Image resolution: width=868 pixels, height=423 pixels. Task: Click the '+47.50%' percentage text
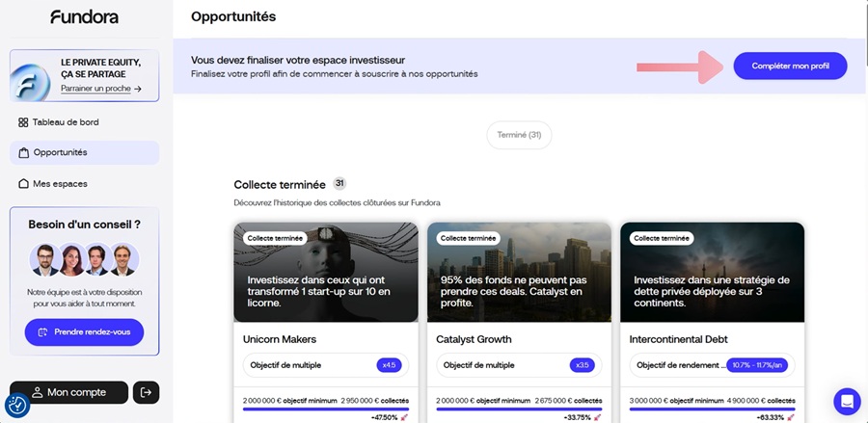click(384, 417)
